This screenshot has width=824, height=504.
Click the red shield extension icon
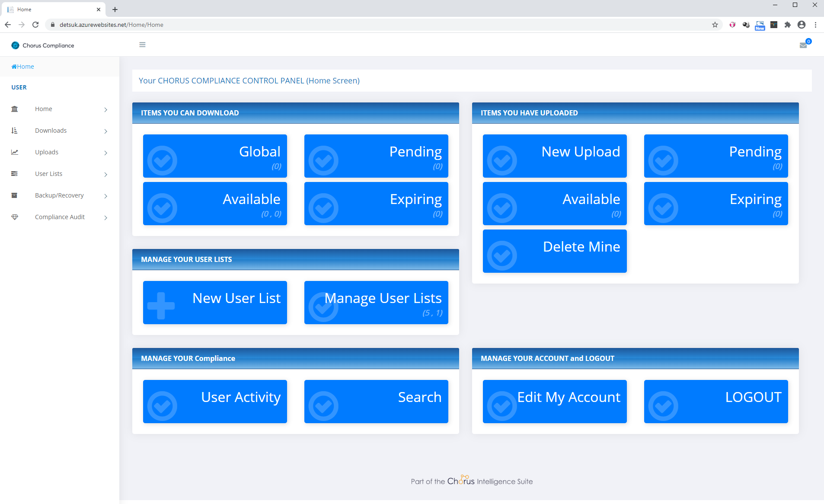click(x=732, y=25)
